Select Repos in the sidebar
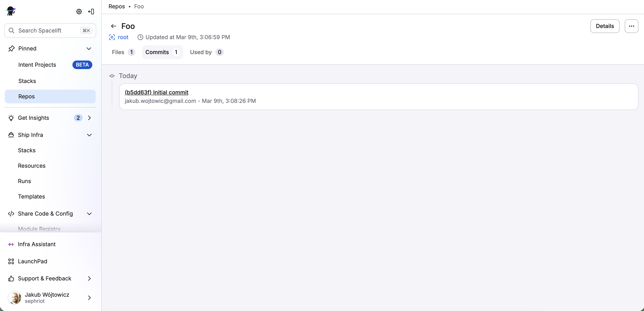The width and height of the screenshot is (644, 311). click(27, 96)
